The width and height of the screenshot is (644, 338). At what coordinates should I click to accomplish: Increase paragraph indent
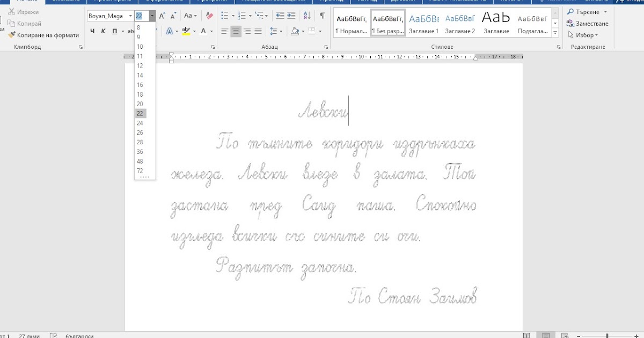tap(291, 16)
